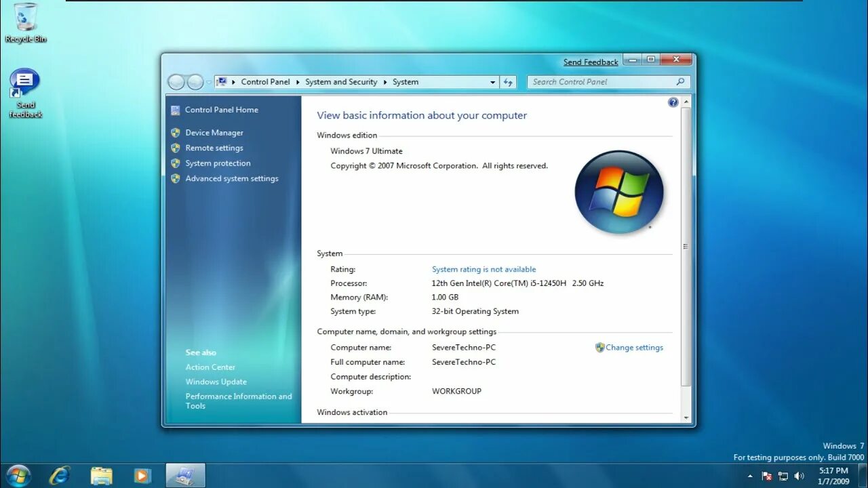Click the shield icon next to Advanced system settings

tap(176, 178)
